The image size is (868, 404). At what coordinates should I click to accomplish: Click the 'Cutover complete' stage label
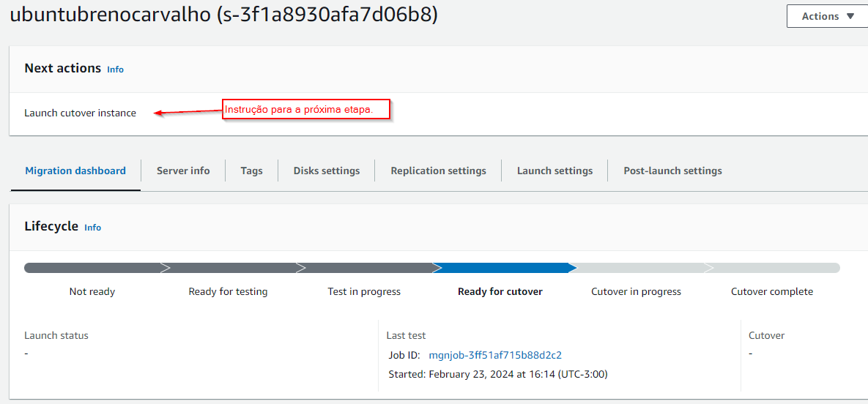(x=772, y=291)
